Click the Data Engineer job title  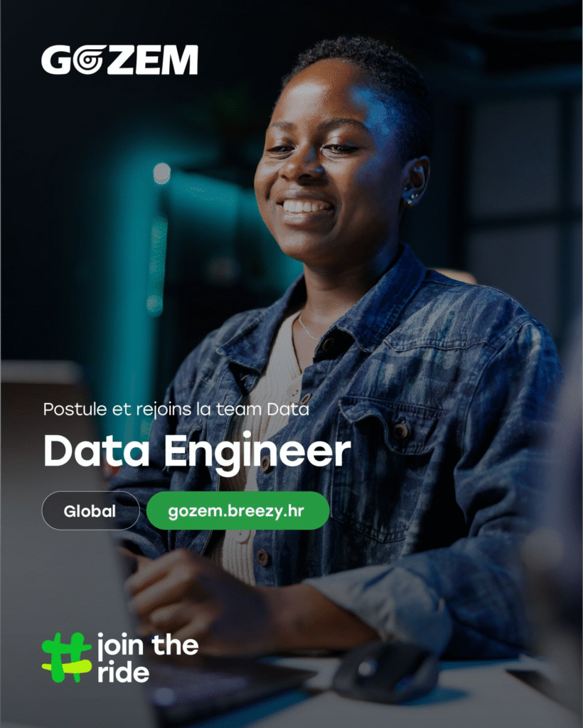[197, 451]
